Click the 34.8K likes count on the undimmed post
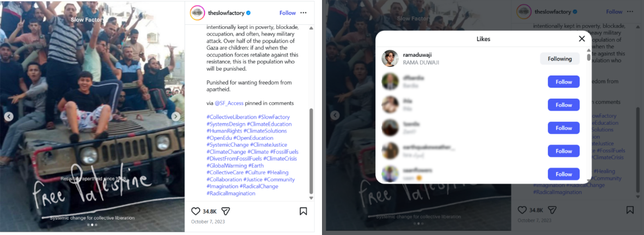The height and width of the screenshot is (235, 644). (210, 211)
